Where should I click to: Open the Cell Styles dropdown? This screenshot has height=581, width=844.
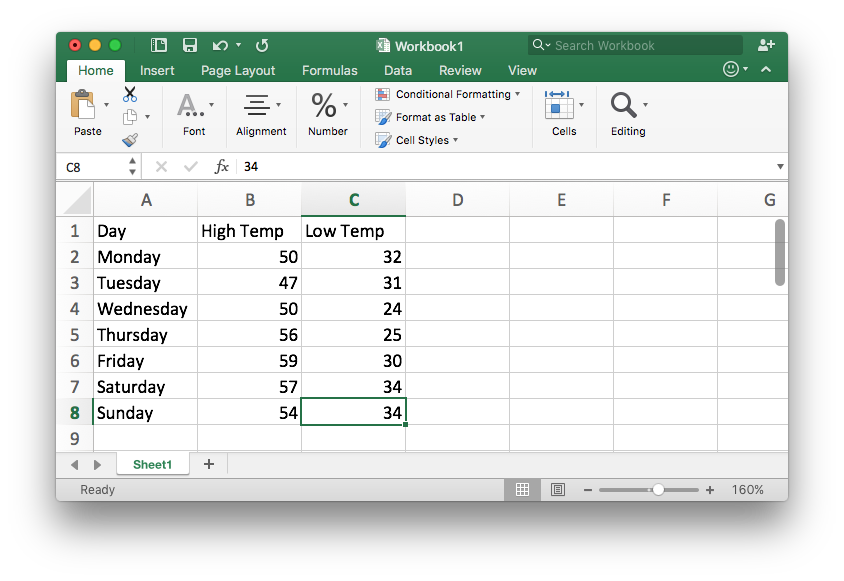tap(417, 140)
